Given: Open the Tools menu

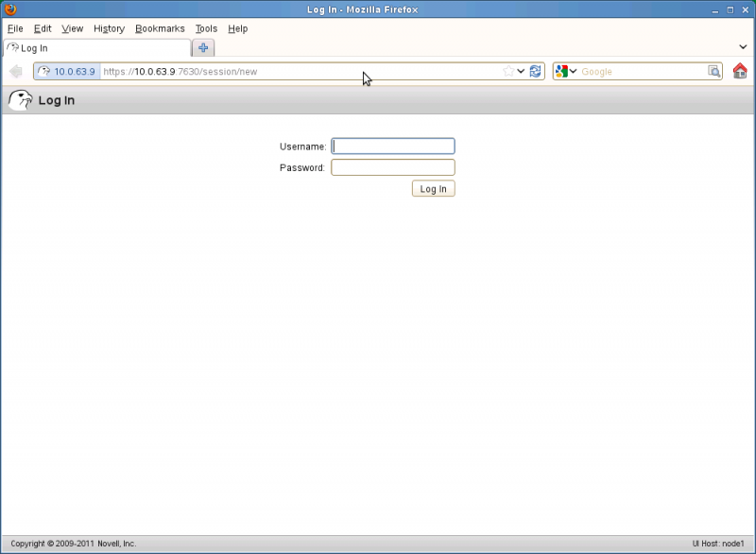Looking at the screenshot, I should [x=206, y=28].
